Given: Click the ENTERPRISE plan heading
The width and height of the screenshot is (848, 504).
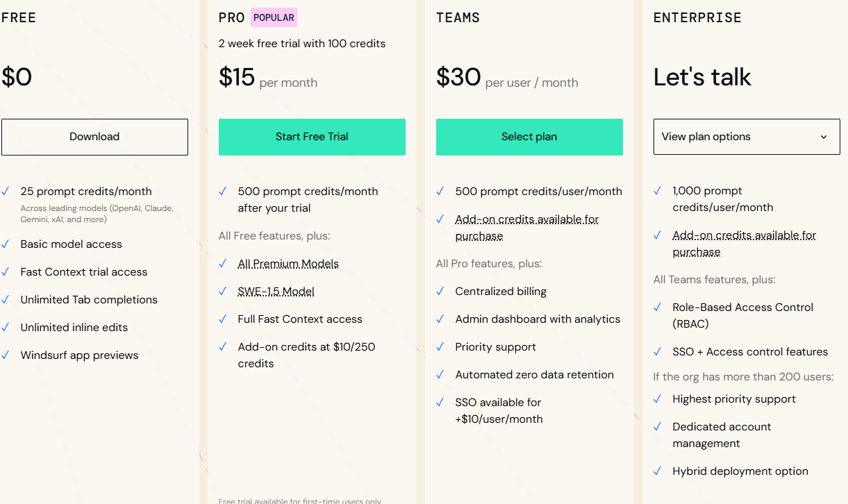Looking at the screenshot, I should tap(697, 18).
